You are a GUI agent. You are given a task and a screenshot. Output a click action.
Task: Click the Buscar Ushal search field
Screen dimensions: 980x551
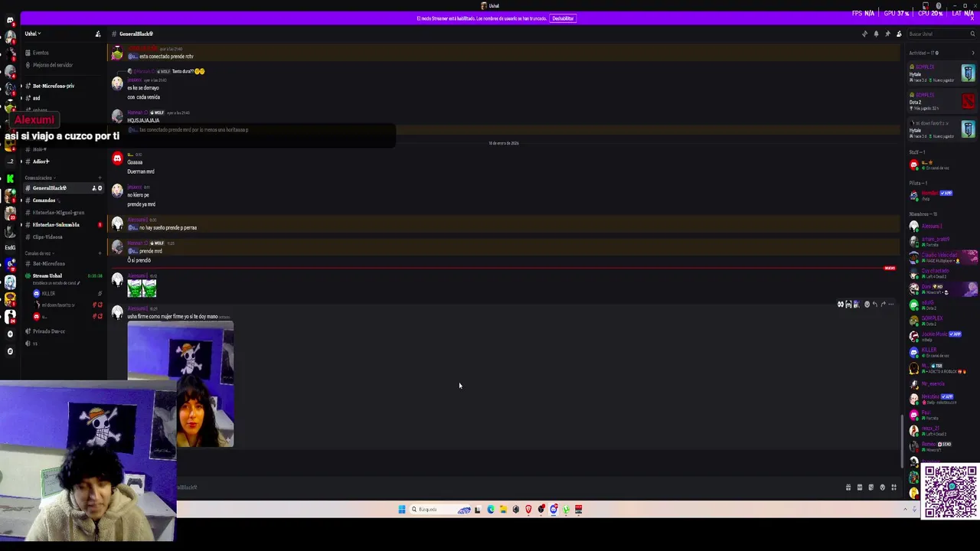click(x=942, y=34)
